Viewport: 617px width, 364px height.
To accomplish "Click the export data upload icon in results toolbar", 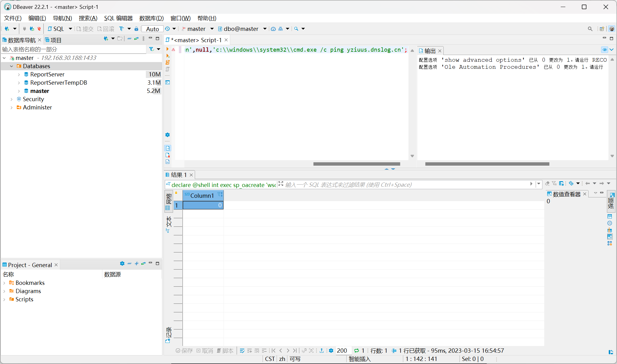I will [322, 351].
